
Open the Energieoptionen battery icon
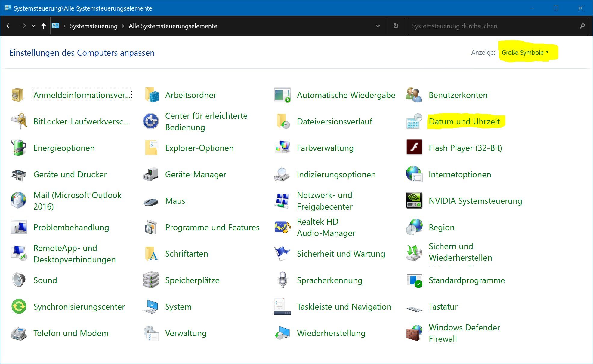[19, 148]
